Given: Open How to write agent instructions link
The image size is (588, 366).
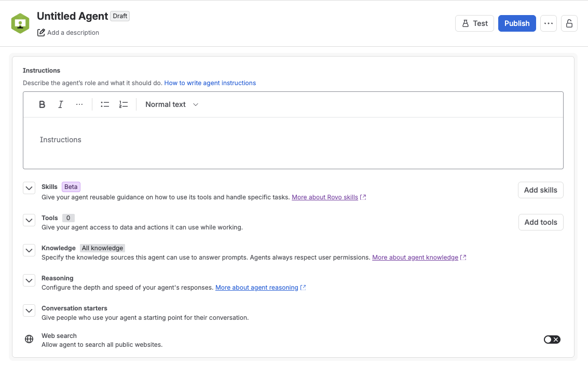Looking at the screenshot, I should [210, 83].
